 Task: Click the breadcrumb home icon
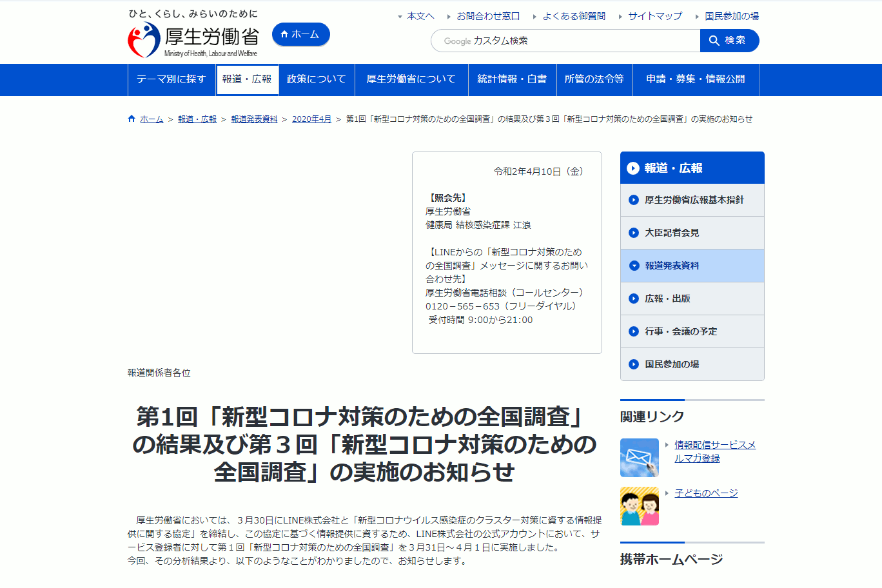pyautogui.click(x=131, y=118)
